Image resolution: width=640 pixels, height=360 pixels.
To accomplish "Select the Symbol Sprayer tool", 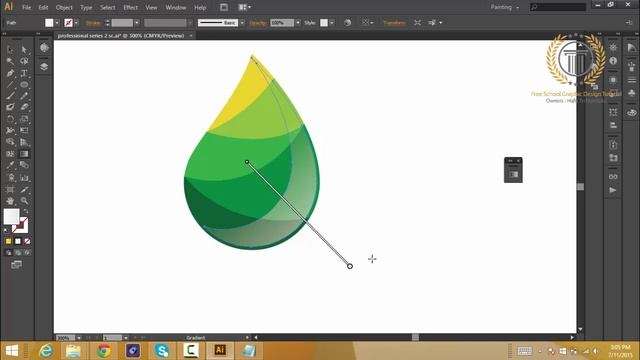I will point(10,178).
